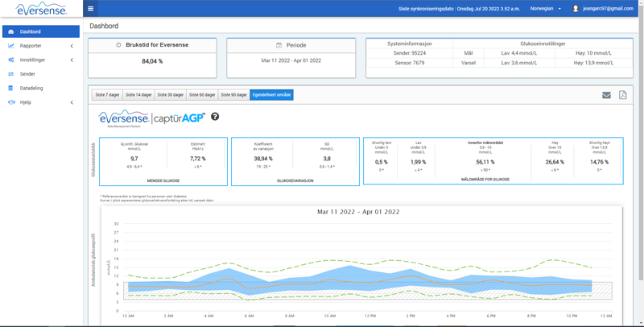Expand the Rapporter chevron

[x=72, y=46]
